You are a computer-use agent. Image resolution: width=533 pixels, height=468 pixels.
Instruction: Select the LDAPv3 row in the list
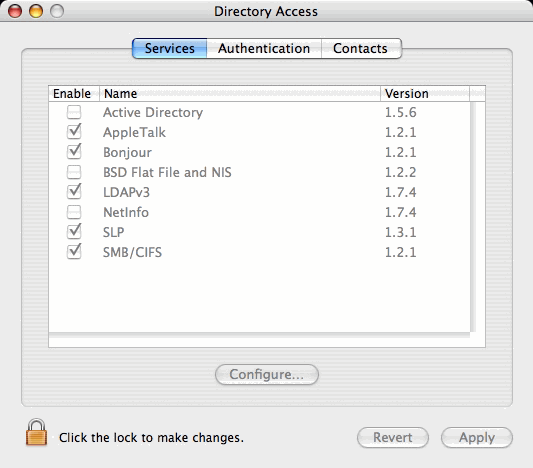click(x=260, y=192)
